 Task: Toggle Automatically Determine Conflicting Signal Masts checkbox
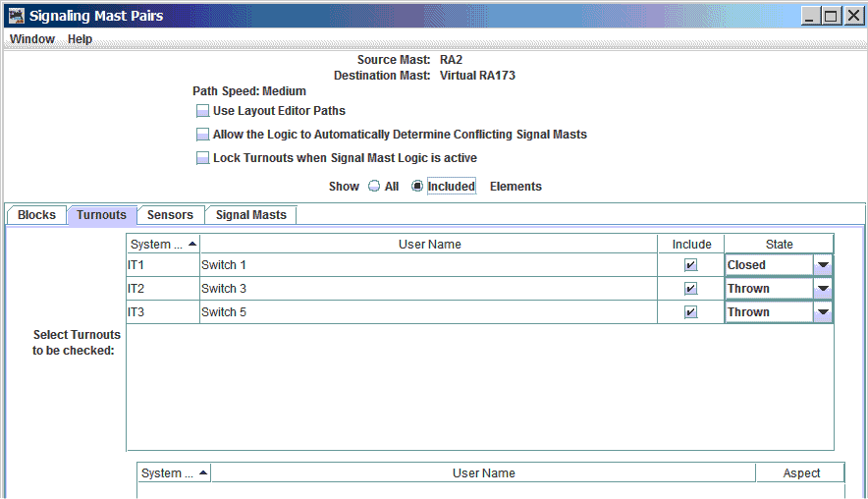[202, 135]
